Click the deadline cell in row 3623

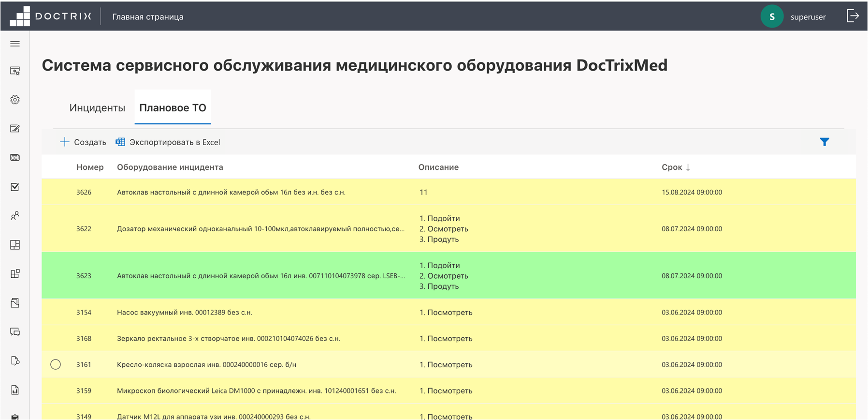pos(692,276)
